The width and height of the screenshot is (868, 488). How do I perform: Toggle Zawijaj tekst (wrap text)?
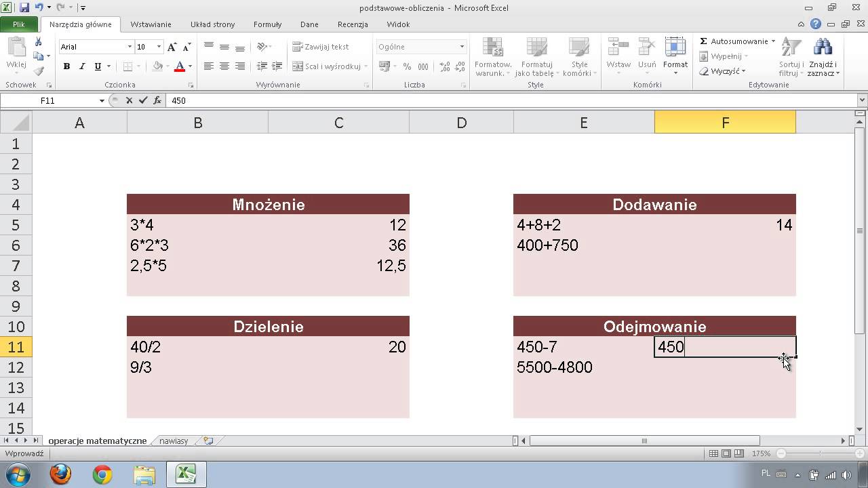(321, 47)
